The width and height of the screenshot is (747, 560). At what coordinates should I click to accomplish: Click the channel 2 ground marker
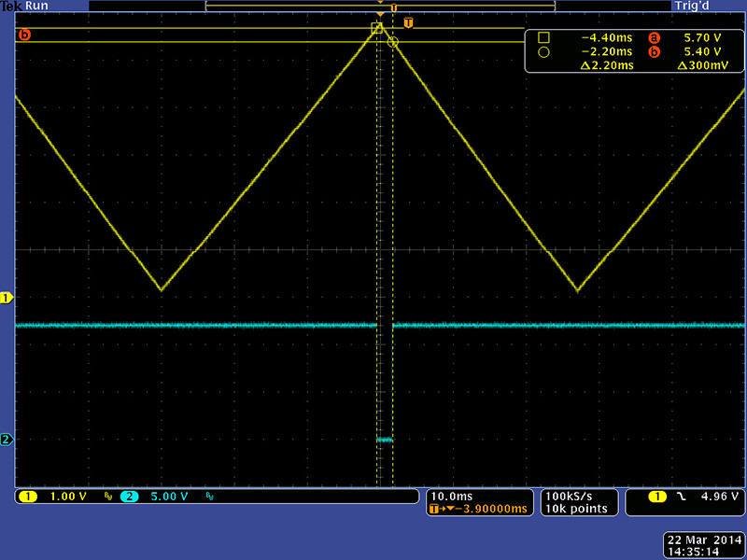tap(7, 440)
